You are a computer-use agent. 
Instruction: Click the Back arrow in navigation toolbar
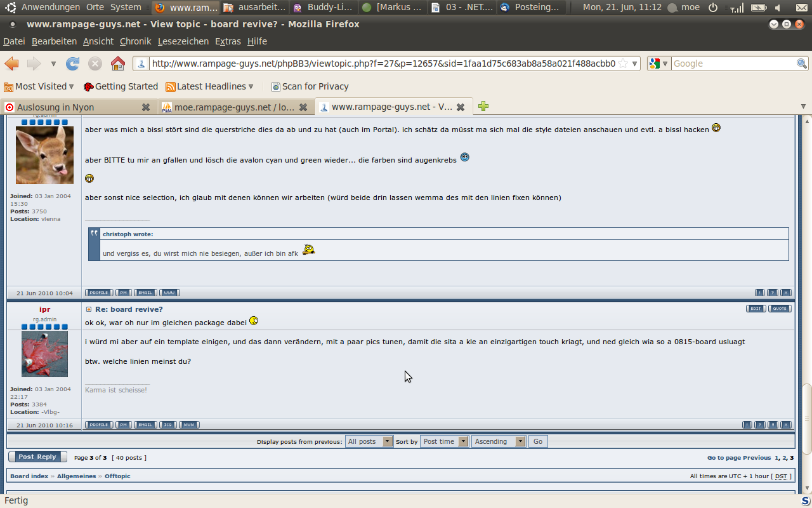coord(11,63)
